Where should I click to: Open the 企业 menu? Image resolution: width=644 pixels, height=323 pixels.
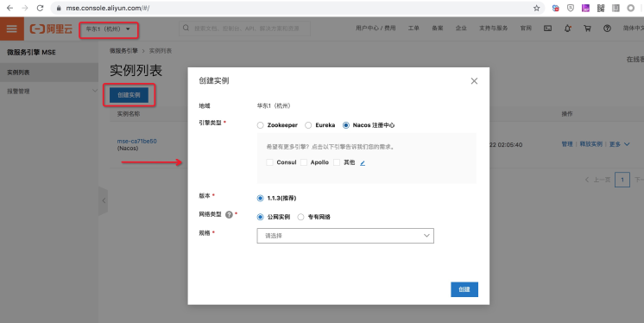point(461,28)
